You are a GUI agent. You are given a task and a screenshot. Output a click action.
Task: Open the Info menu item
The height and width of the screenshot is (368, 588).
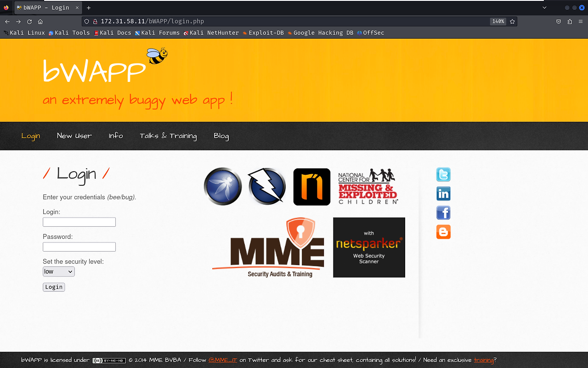point(116,136)
